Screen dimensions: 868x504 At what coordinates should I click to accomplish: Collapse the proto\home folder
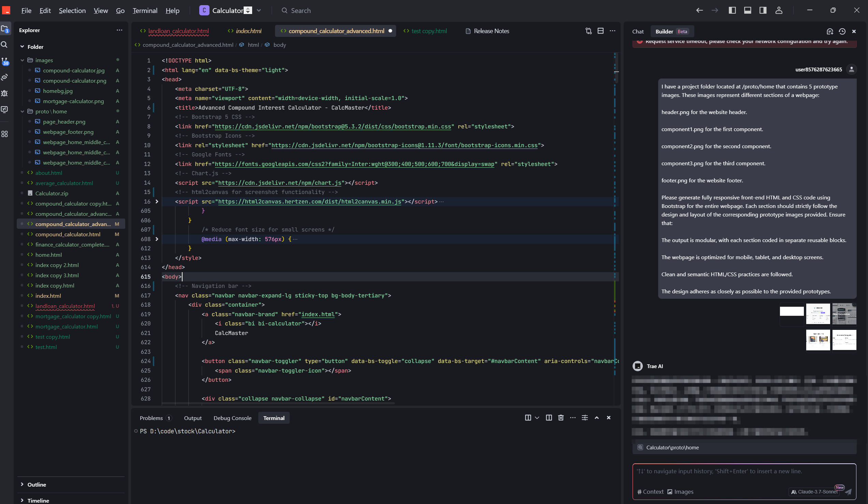[x=23, y=111]
